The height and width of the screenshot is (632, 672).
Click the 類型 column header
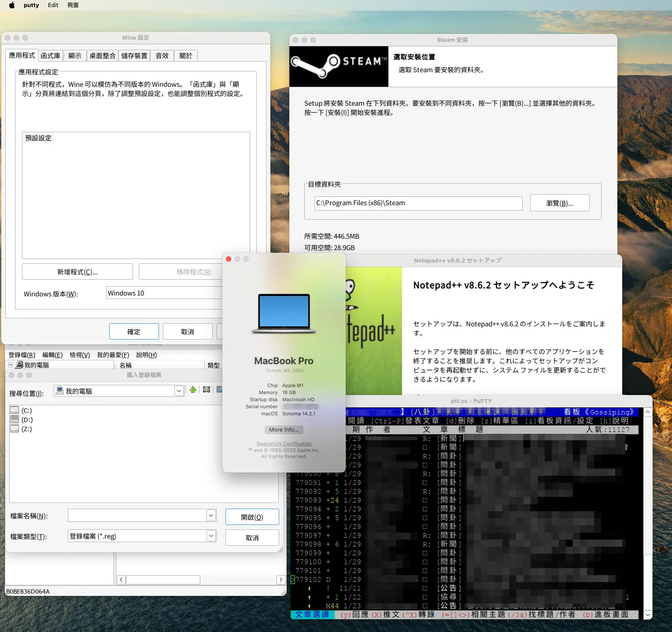(214, 365)
